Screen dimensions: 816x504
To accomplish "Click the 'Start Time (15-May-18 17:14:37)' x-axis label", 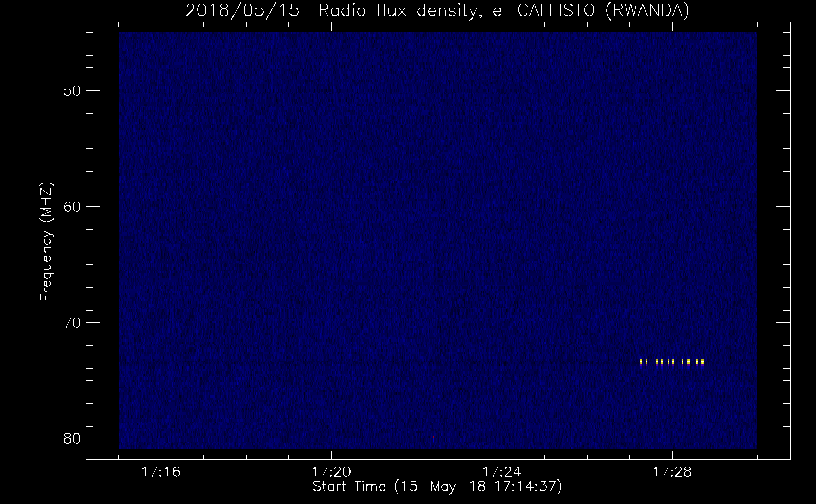I will (x=437, y=487).
